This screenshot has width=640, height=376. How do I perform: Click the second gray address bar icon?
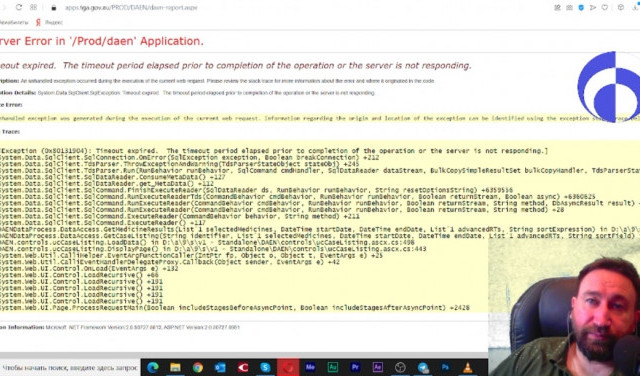[x=569, y=7]
